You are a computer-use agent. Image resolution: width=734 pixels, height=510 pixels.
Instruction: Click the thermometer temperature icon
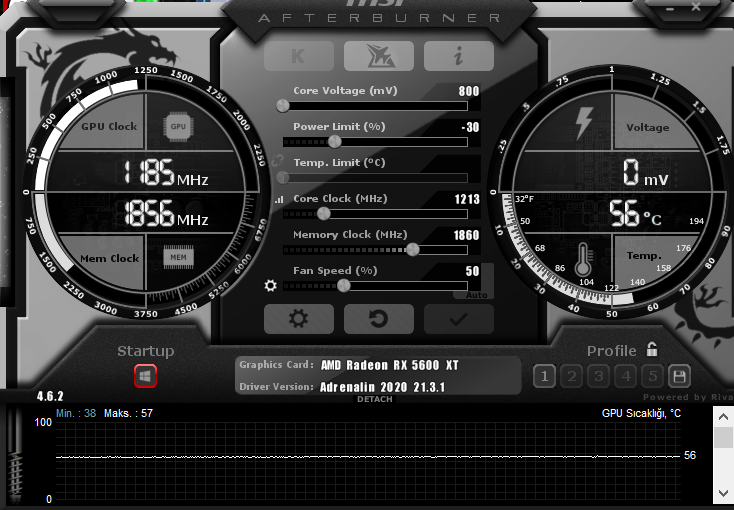click(x=583, y=259)
